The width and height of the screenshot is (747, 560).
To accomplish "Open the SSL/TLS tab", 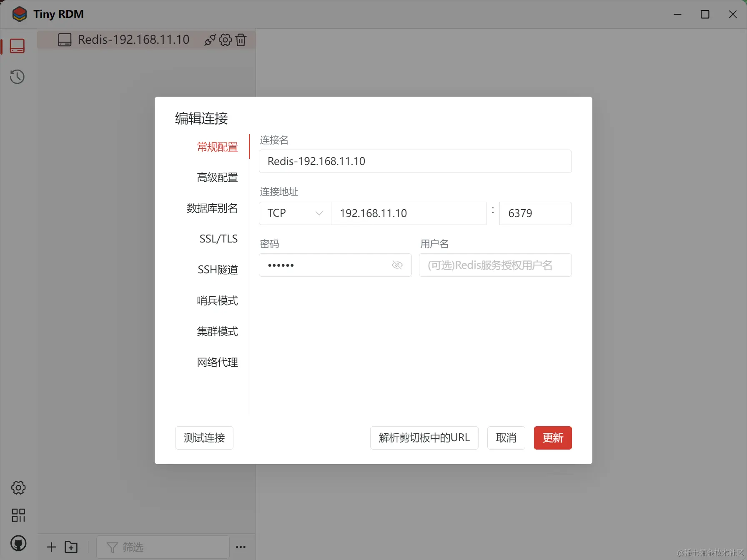I will [218, 239].
